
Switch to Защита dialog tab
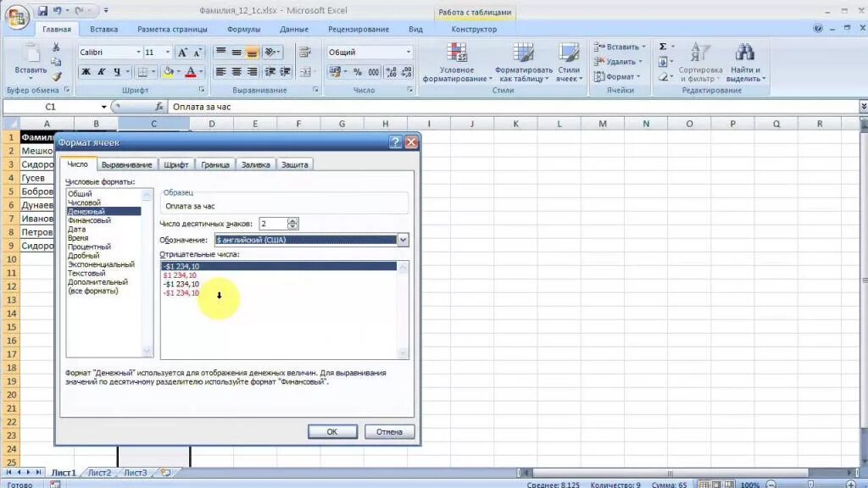(294, 165)
